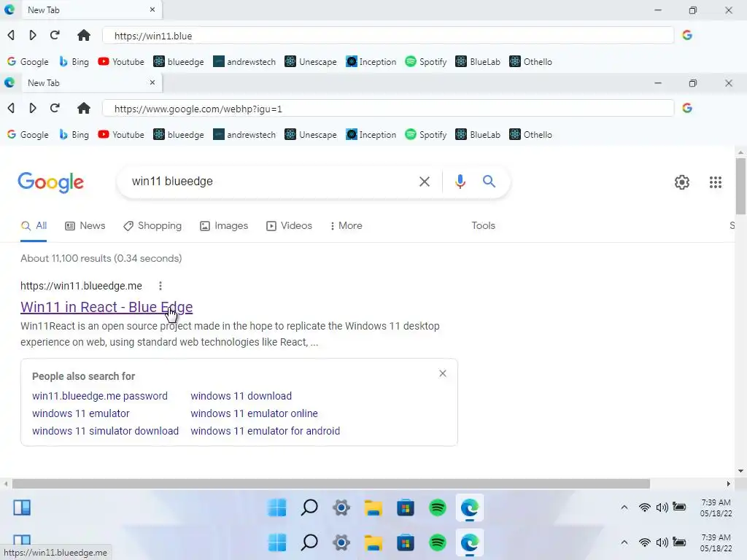This screenshot has width=747, height=560.
Task: Expand hidden tray icons on lower taskbar
Action: pyautogui.click(x=624, y=542)
